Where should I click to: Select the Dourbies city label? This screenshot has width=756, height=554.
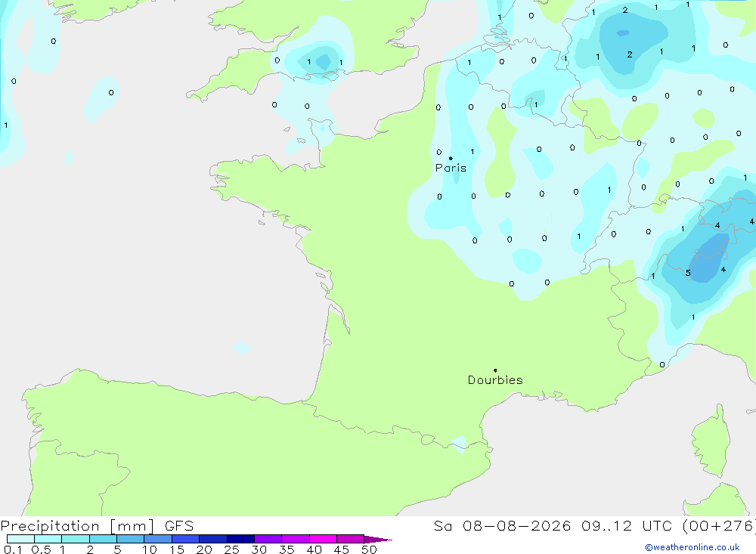pos(495,380)
